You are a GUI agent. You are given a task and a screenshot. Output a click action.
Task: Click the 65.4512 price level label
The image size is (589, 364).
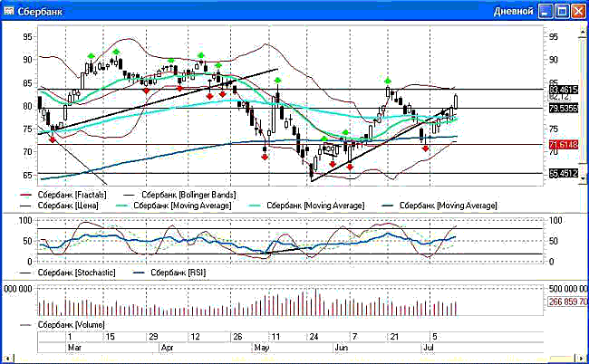pyautogui.click(x=563, y=173)
